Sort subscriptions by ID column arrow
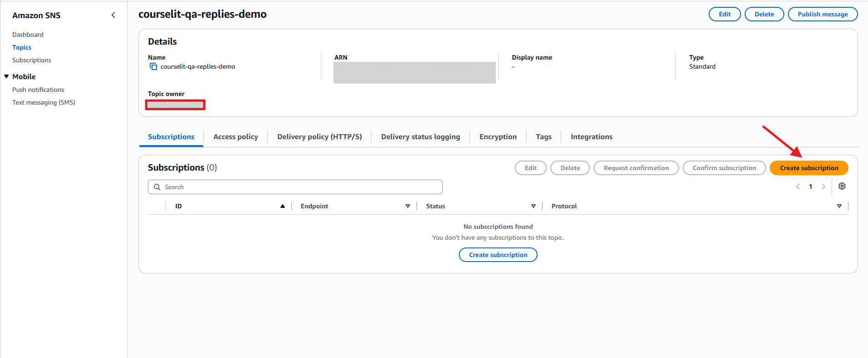 tap(283, 206)
